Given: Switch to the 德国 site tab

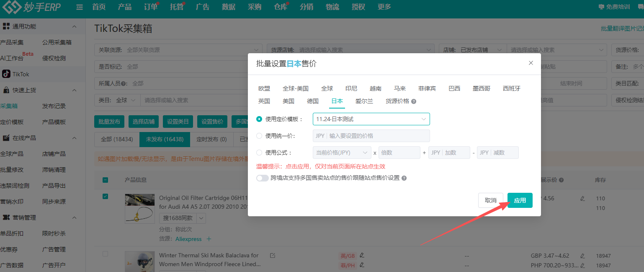Looking at the screenshot, I should point(313,101).
